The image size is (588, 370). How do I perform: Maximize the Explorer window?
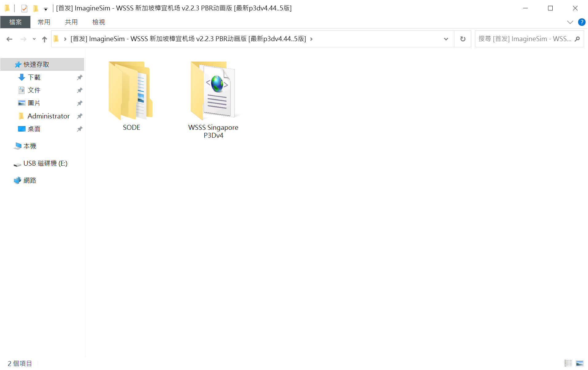550,8
